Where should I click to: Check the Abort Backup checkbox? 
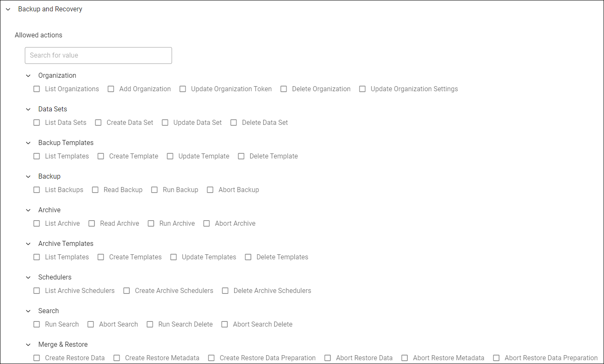coord(210,190)
